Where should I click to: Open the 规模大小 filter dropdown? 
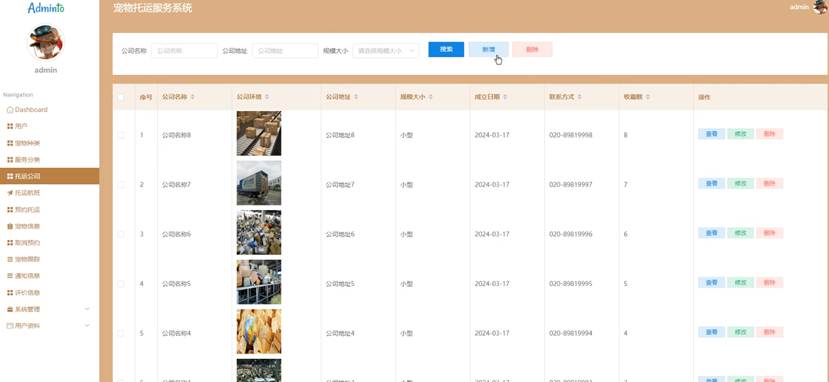[x=385, y=51]
